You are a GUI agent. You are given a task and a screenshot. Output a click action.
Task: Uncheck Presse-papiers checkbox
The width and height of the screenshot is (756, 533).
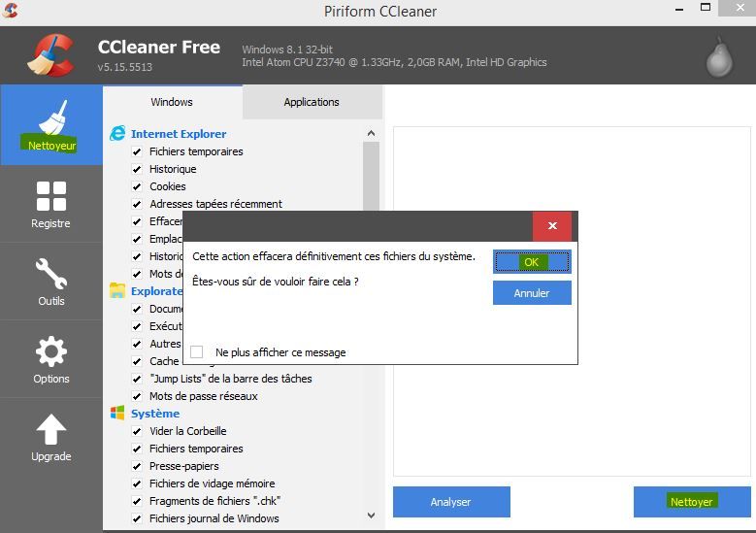pos(137,466)
